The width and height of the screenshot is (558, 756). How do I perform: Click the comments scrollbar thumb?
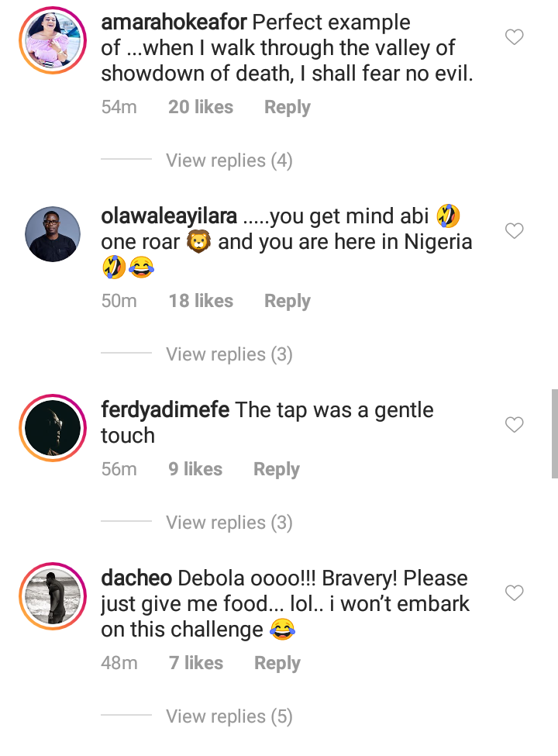(554, 434)
